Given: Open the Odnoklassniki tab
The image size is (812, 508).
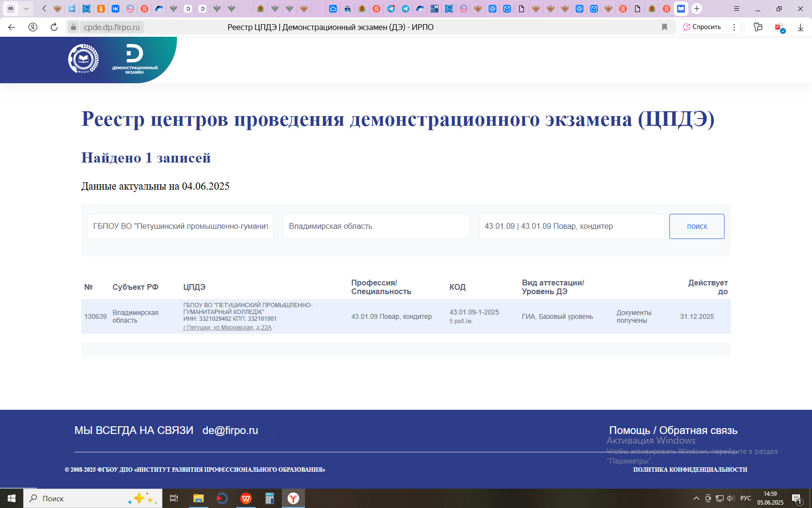Looking at the screenshot, I should pos(101,9).
